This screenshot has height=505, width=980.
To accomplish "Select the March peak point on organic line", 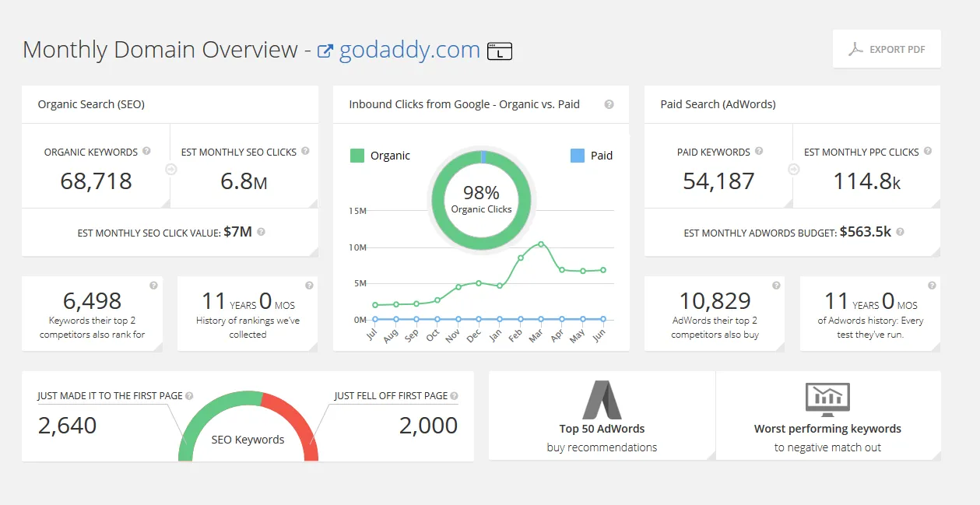I will tap(541, 244).
